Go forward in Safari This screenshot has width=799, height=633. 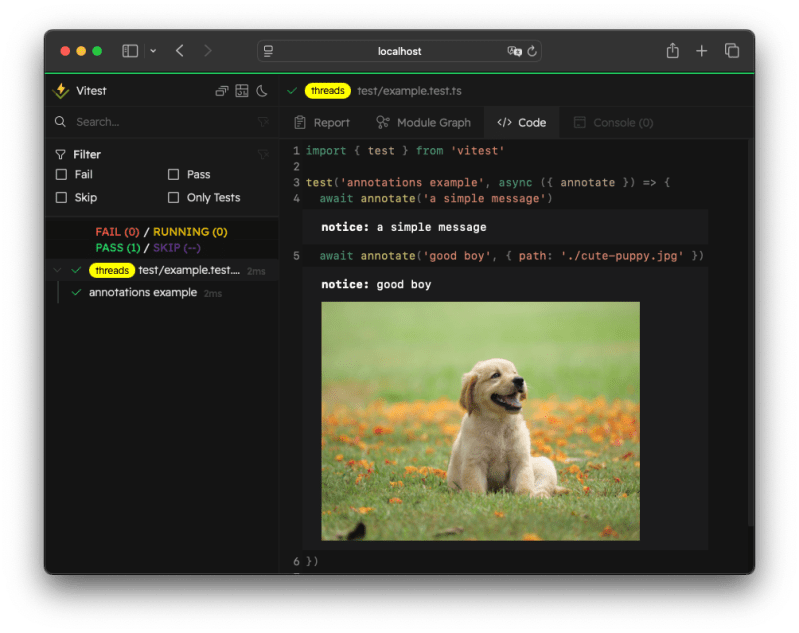tap(207, 51)
